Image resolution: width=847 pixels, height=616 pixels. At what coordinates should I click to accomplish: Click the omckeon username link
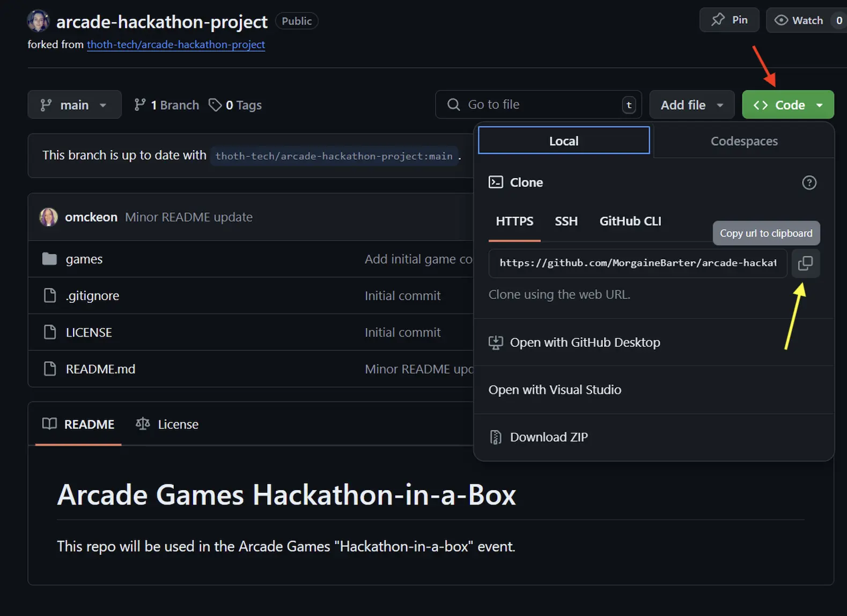pos(91,217)
